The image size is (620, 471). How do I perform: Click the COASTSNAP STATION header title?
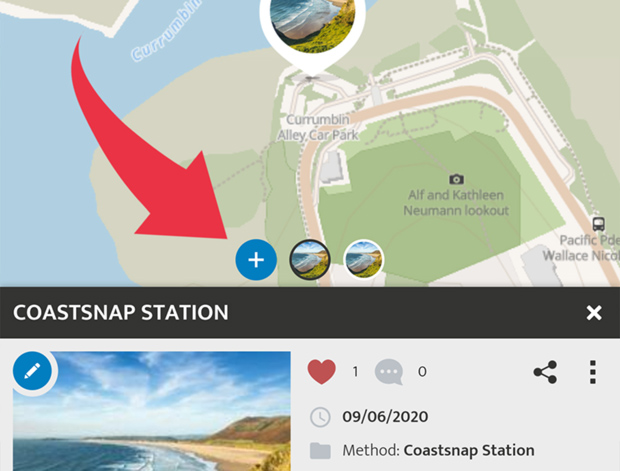(121, 312)
